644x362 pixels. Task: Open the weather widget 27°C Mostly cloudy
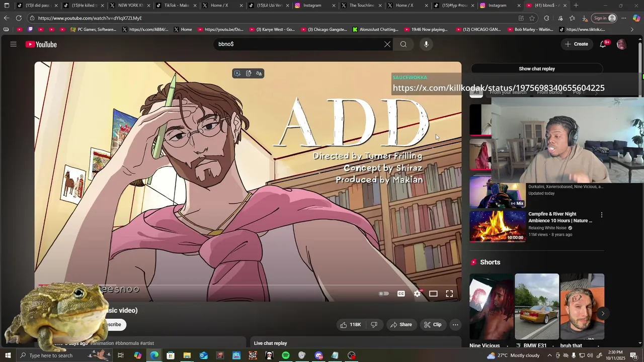click(513, 355)
